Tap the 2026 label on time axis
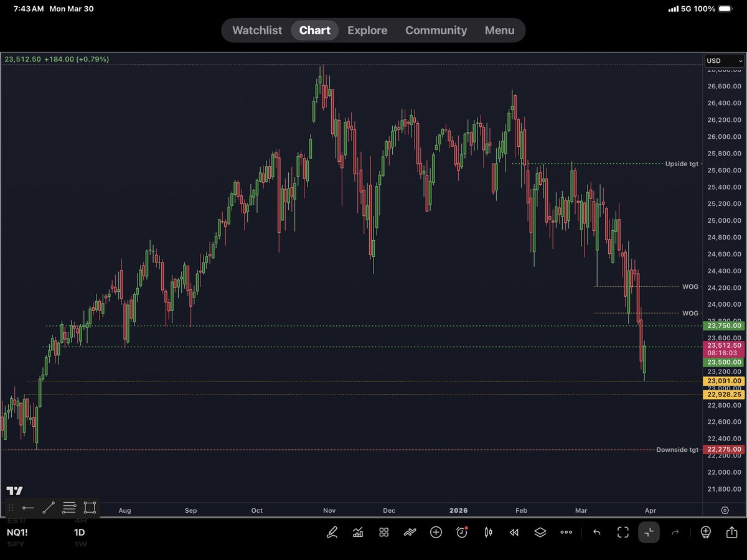Image resolution: width=747 pixels, height=560 pixels. click(x=458, y=510)
